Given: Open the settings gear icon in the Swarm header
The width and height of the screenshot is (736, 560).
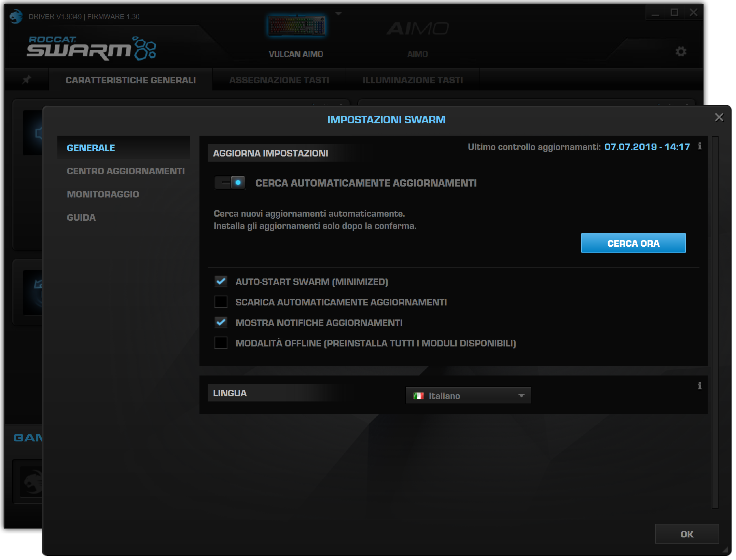Looking at the screenshot, I should 681,52.
